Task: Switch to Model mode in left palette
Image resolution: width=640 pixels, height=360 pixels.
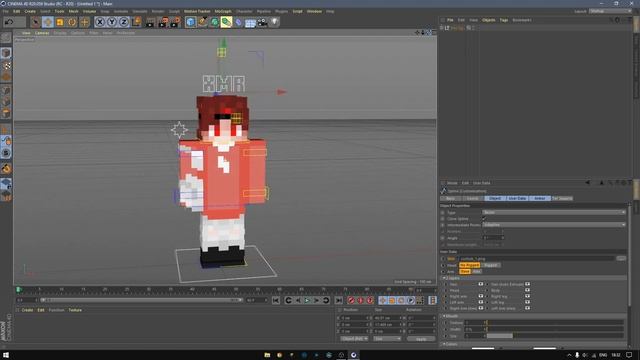Action: click(x=6, y=53)
